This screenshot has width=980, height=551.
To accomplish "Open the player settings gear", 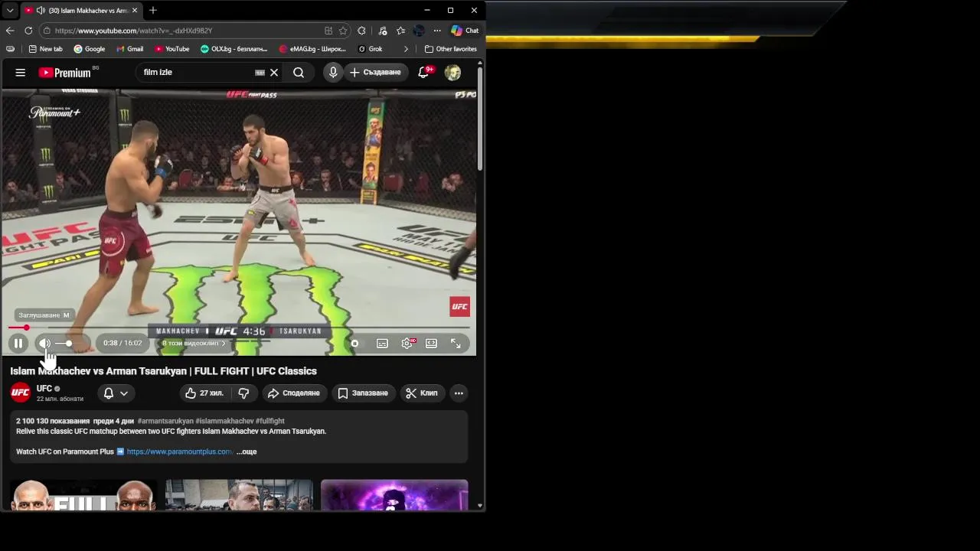I will pos(407,344).
